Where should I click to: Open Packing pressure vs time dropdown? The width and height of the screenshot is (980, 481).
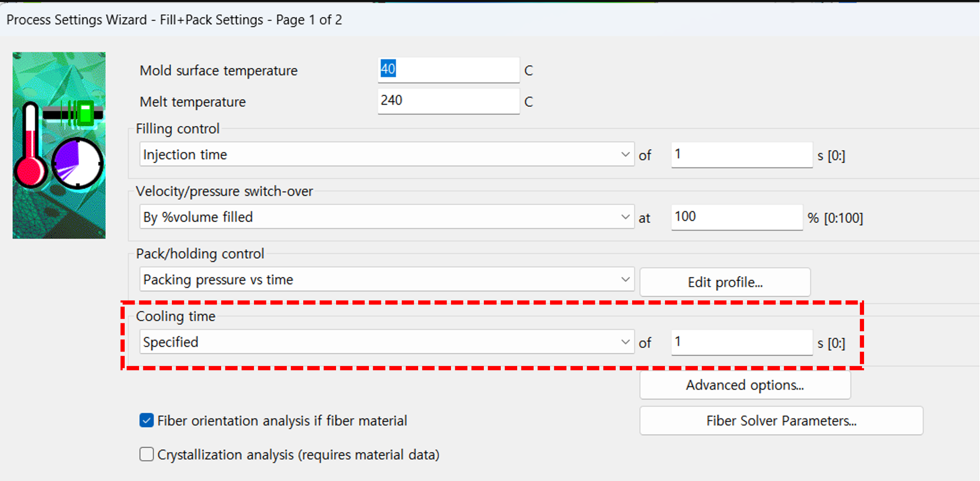click(x=387, y=280)
